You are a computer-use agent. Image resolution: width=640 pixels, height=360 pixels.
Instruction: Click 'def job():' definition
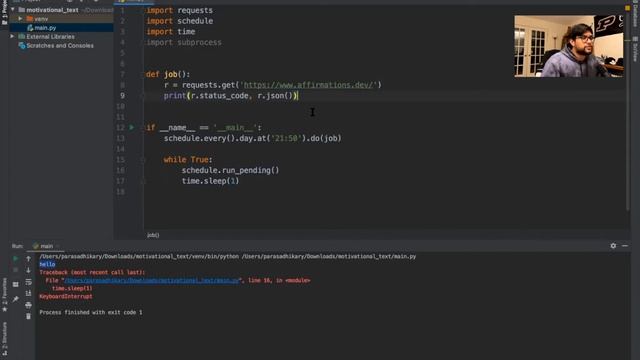168,74
